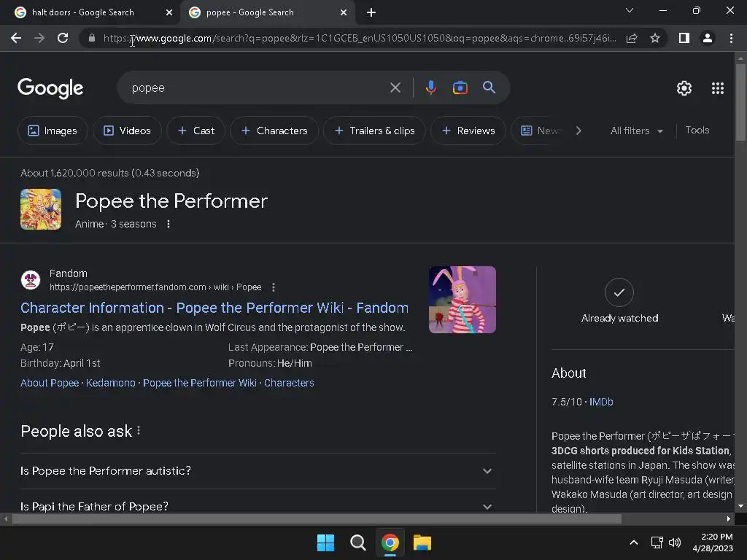Open Character Information Fandom wiki link
This screenshot has height=560, width=747.
pos(214,308)
